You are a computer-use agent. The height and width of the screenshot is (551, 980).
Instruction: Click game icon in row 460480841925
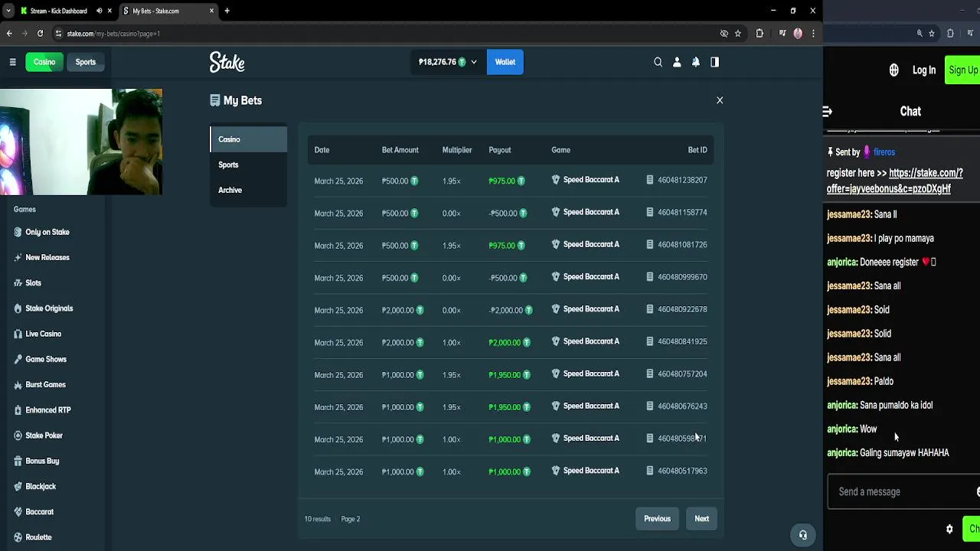point(556,341)
